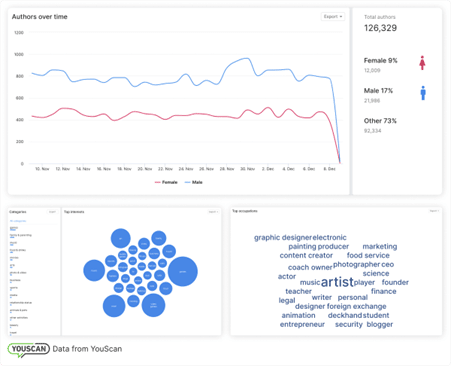This screenshot has width=451, height=366.
Task: Toggle the Female series in chart legend
Action: (166, 182)
